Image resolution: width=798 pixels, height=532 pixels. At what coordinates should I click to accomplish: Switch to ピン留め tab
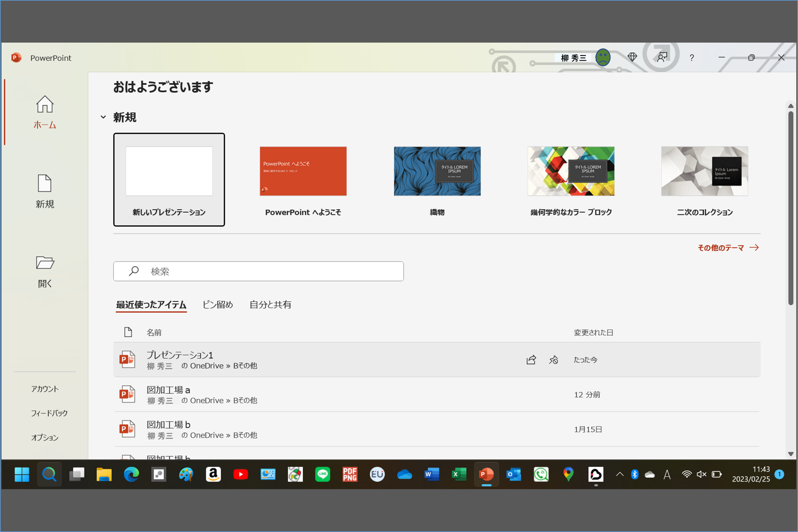[x=218, y=305]
